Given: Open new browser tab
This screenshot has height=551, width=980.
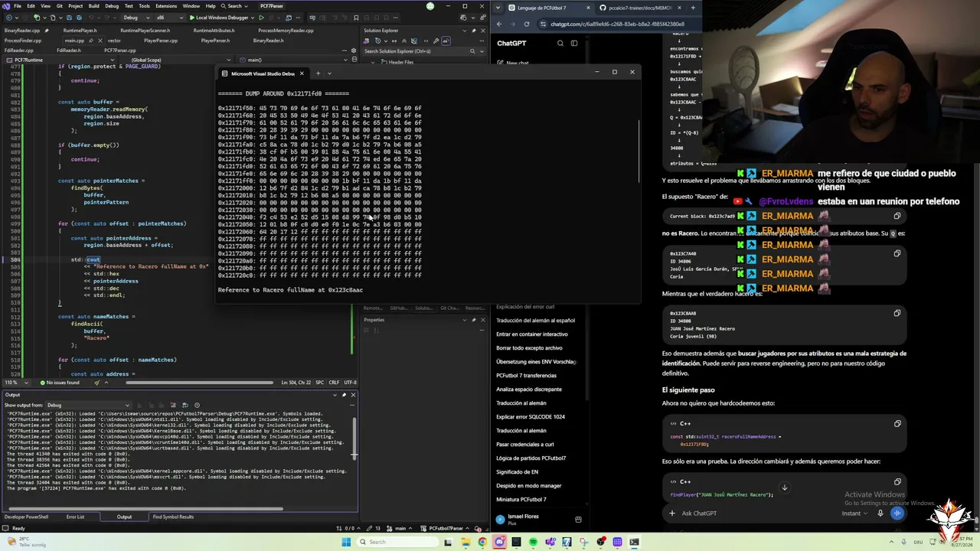Looking at the screenshot, I should click(693, 8).
